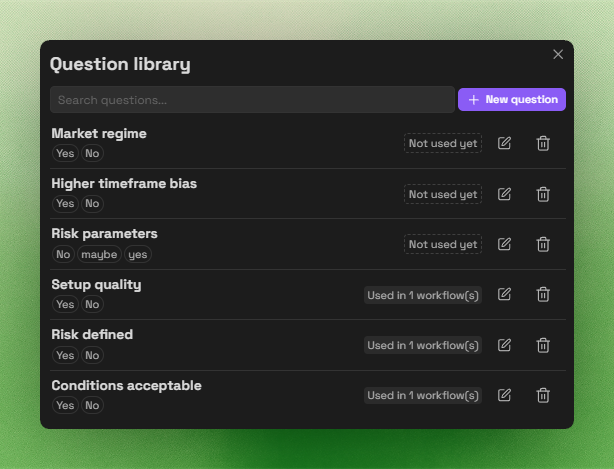
Task: Click the No chip under Risk parameters
Action: 63,254
